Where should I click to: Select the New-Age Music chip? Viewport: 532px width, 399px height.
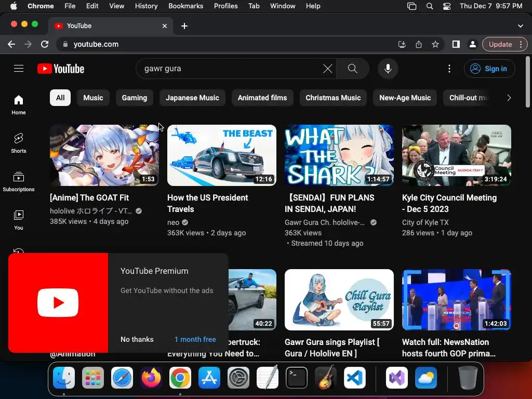(405, 98)
